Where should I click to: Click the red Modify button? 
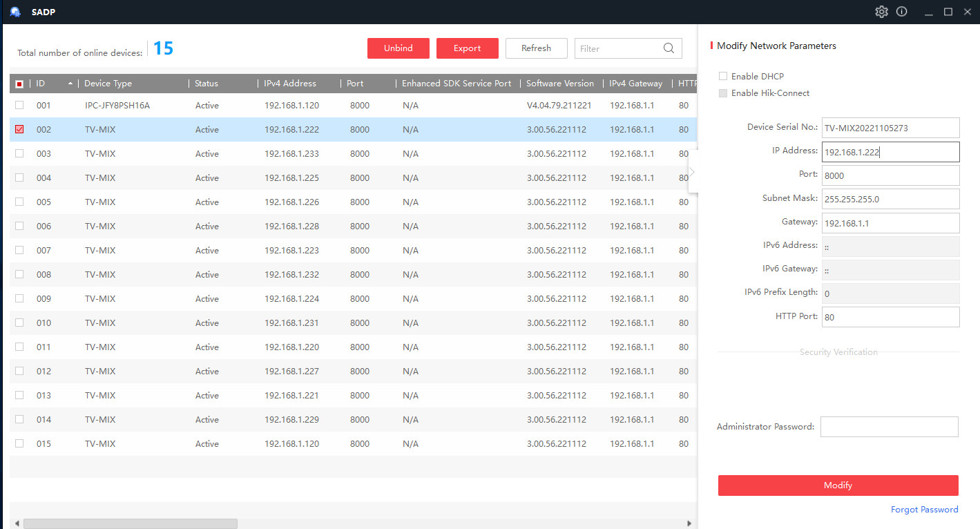click(838, 485)
